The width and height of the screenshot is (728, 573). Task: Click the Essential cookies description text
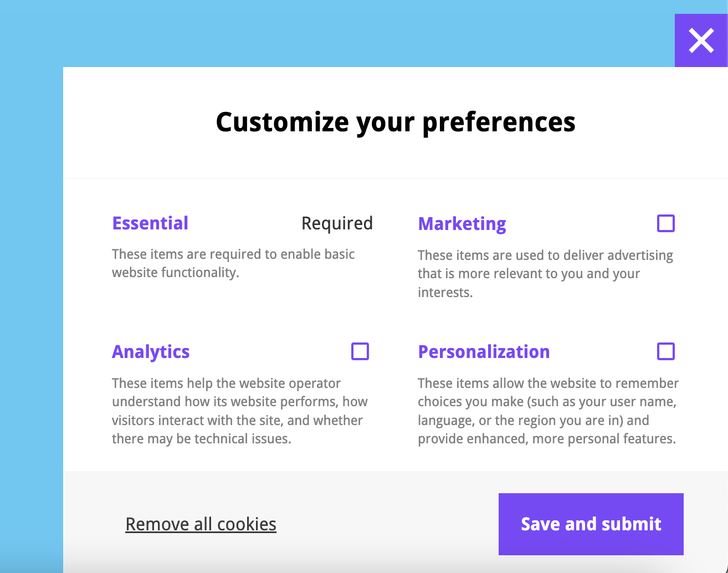pos(233,263)
